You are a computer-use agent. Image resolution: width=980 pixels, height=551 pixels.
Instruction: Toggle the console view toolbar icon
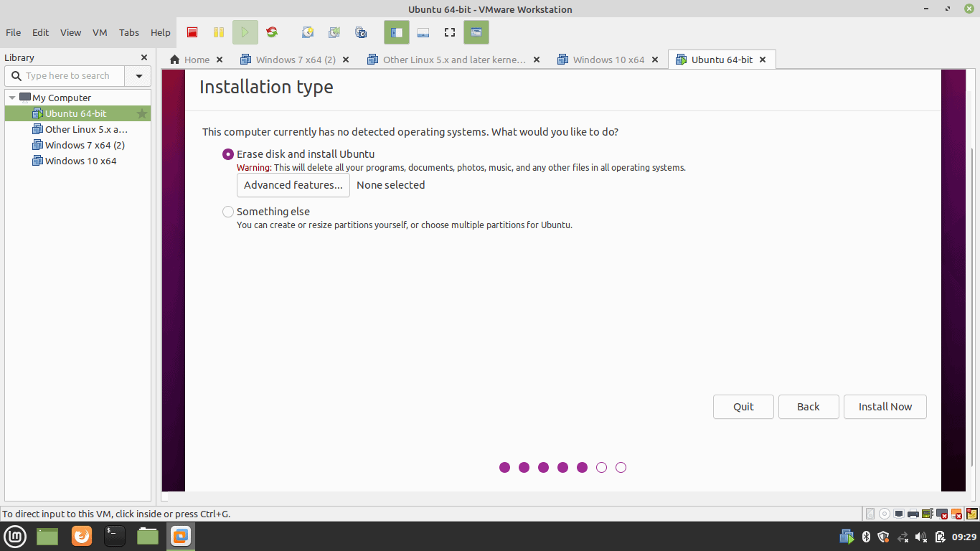pyautogui.click(x=476, y=32)
